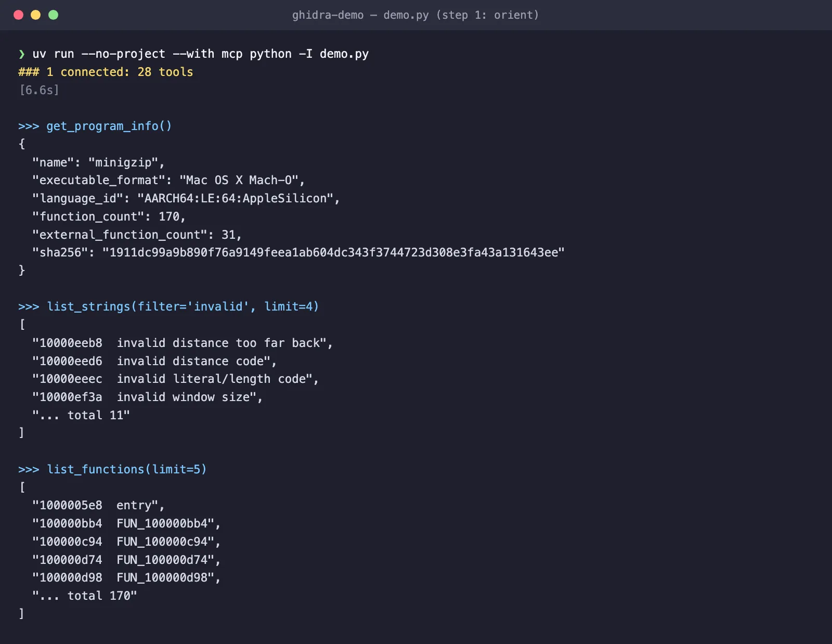Click the 'executable_format' Mach-O line
This screenshot has height=644, width=832.
click(168, 181)
